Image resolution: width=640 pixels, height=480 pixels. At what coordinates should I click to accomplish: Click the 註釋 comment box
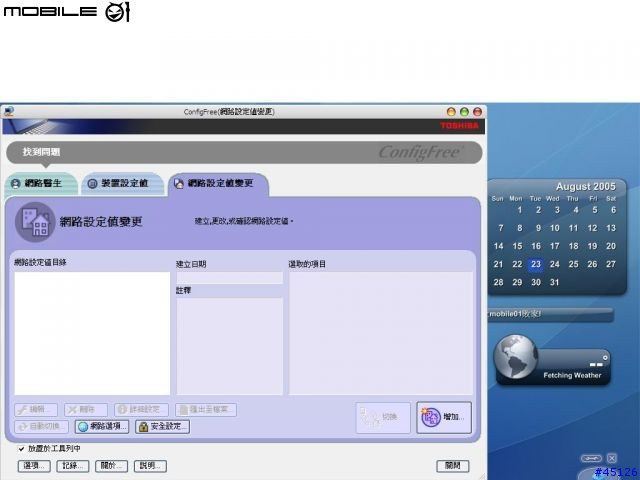coord(229,346)
